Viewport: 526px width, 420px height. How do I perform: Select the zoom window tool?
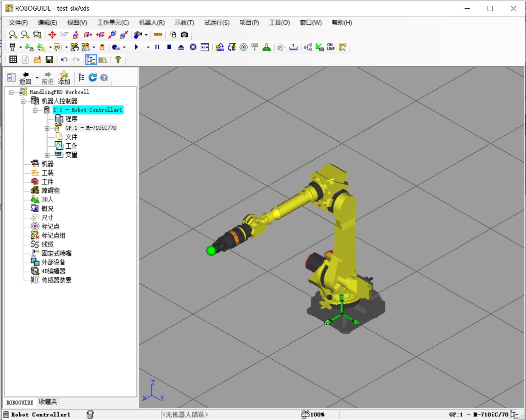tap(37, 35)
